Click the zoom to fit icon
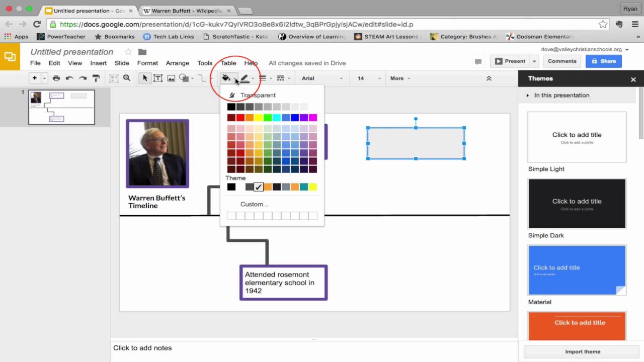Image resolution: width=644 pixels, height=362 pixels. [114, 78]
